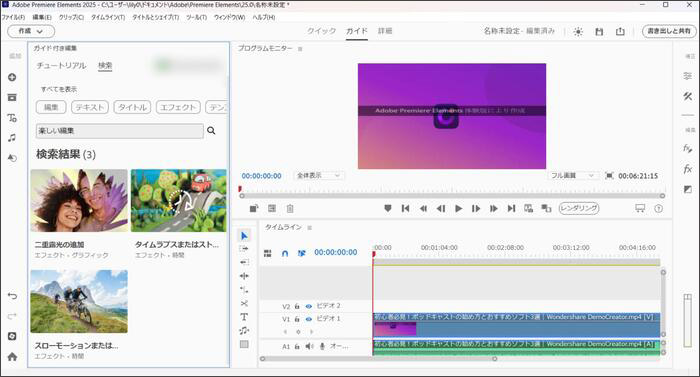Select the Razor scissors tool
The image size is (700, 377).
click(244, 303)
